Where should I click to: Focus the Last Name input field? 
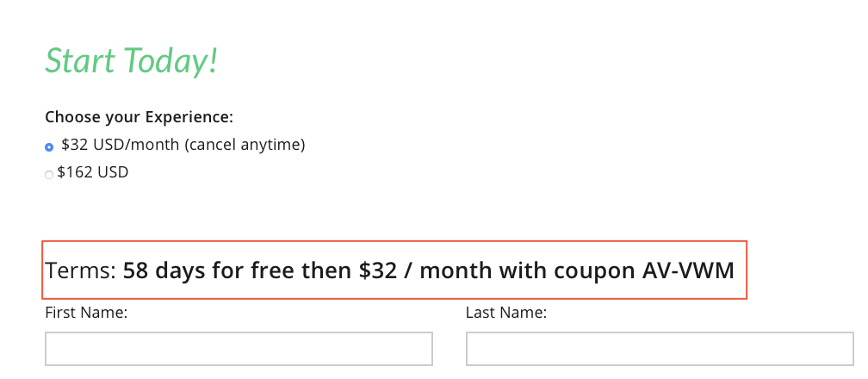(x=660, y=349)
